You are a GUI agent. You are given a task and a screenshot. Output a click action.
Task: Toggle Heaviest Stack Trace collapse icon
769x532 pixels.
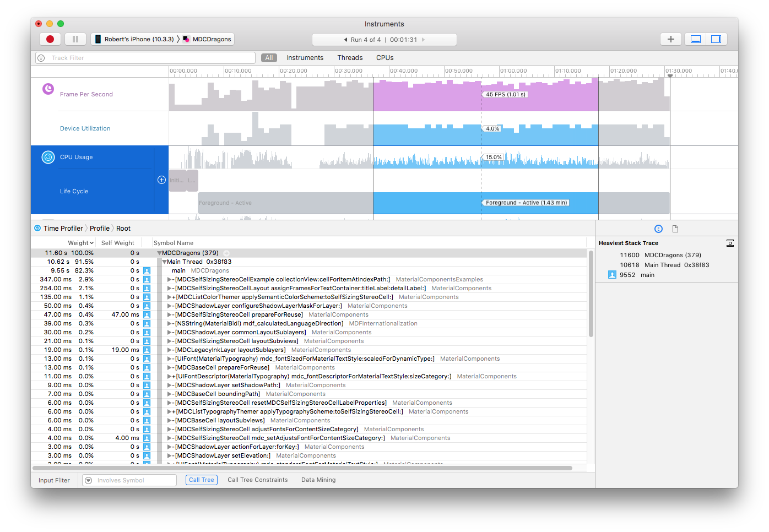(x=730, y=243)
